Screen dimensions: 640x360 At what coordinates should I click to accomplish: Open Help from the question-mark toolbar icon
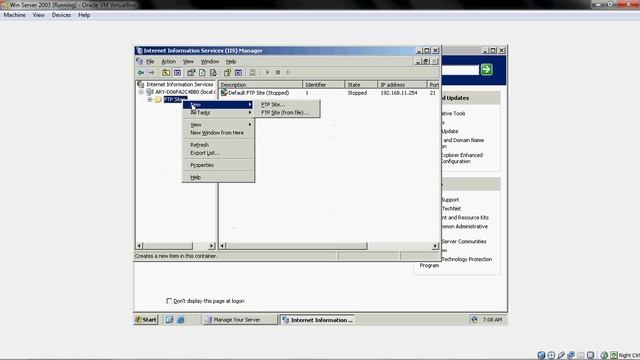[227, 73]
